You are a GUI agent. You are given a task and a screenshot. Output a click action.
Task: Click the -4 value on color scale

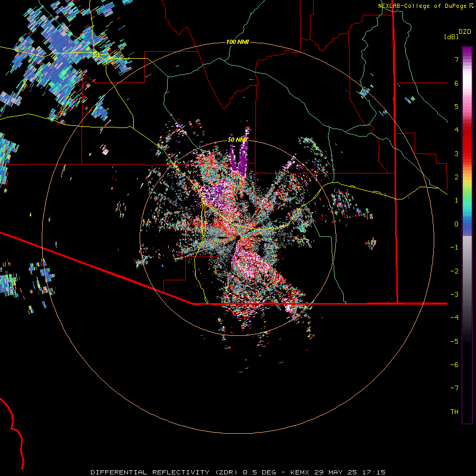pos(454,318)
